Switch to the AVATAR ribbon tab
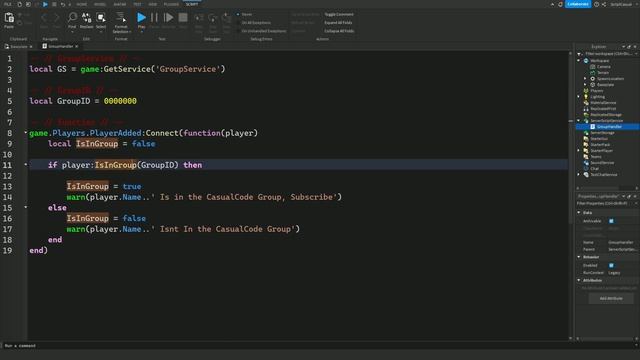 point(120,4)
